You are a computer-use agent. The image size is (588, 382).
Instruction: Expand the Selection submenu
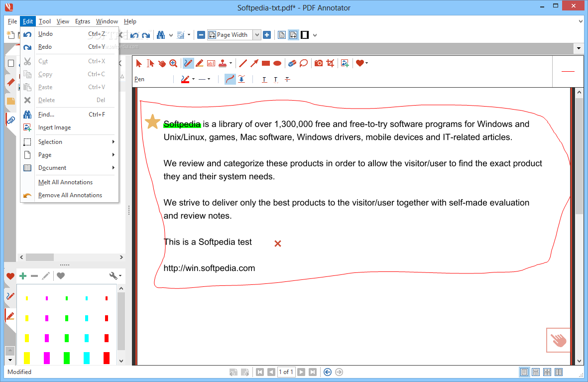[x=69, y=142]
